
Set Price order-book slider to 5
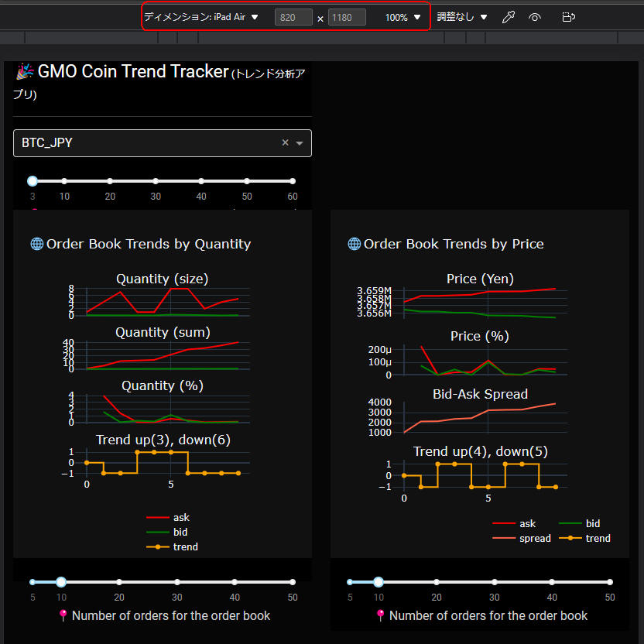click(x=350, y=582)
